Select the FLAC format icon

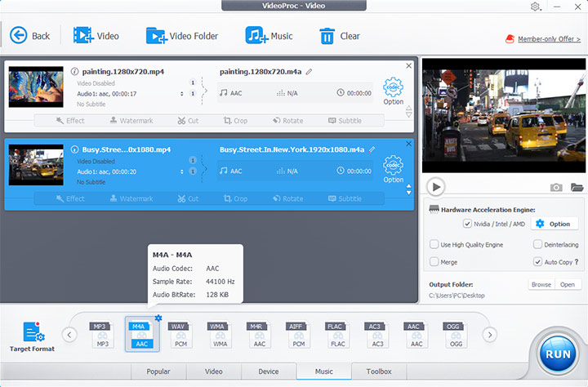click(338, 334)
